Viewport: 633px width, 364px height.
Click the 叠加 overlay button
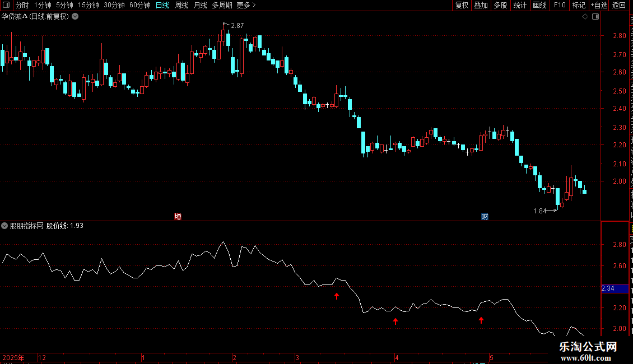point(481,5)
